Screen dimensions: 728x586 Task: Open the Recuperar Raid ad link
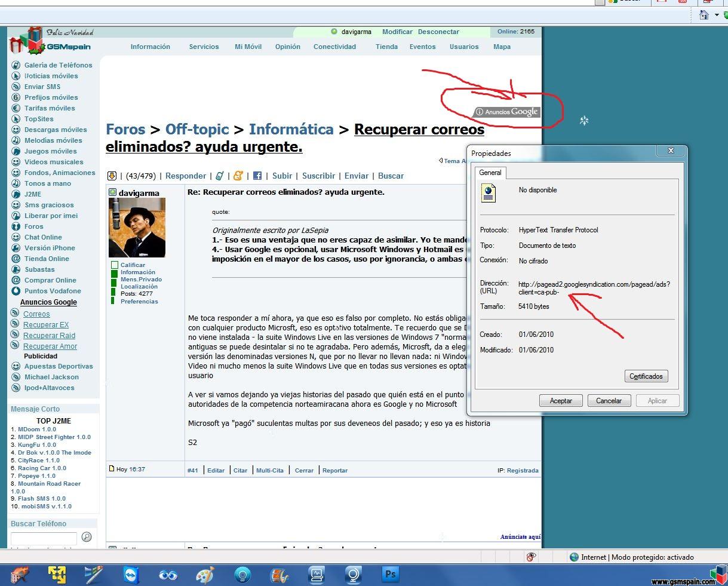pyautogui.click(x=49, y=336)
